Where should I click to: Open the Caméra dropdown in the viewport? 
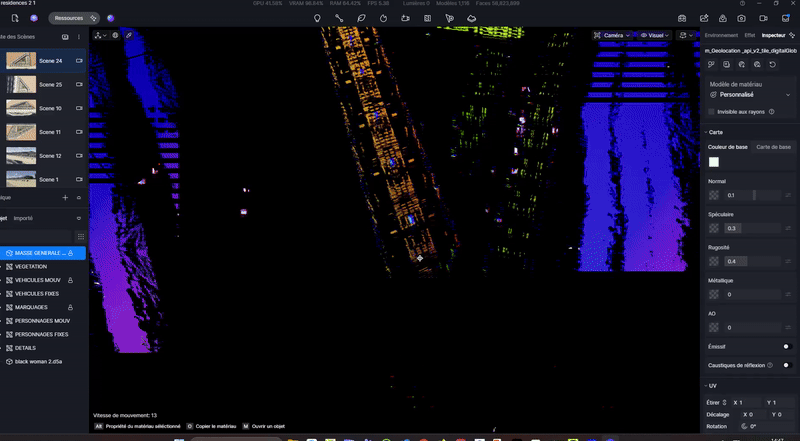pyautogui.click(x=615, y=35)
